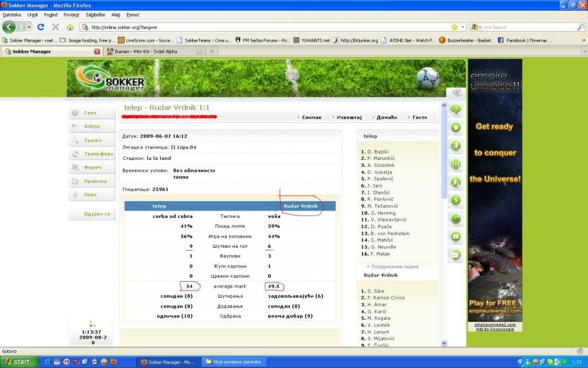Show more bookmarks with the overflow chevron

tap(583, 40)
